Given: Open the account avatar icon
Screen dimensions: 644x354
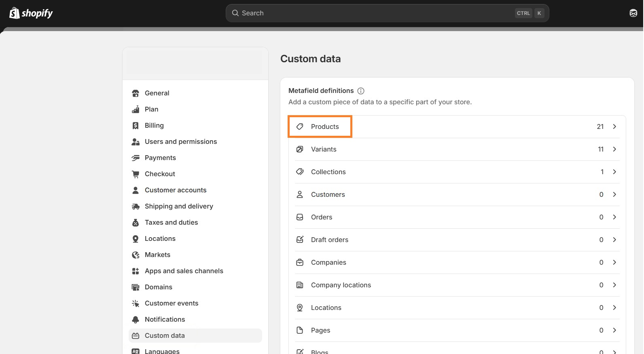Looking at the screenshot, I should click(x=633, y=13).
